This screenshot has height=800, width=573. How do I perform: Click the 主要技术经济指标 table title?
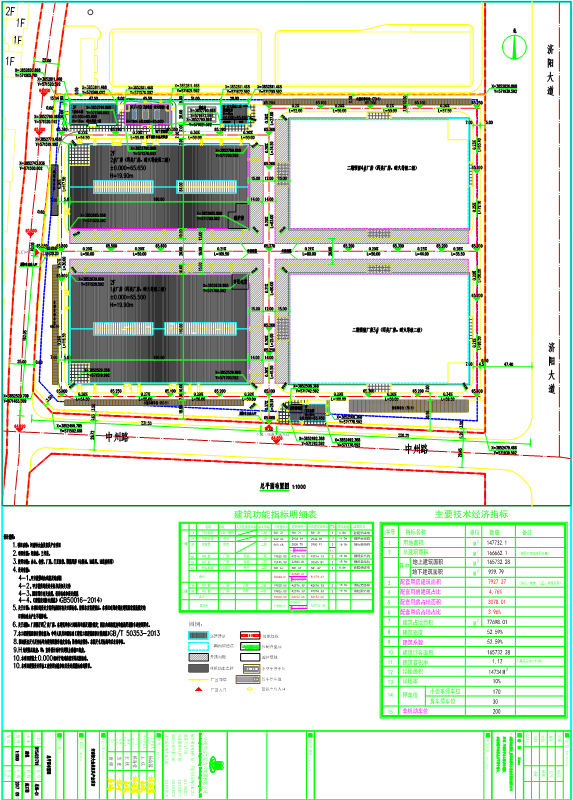pyautogui.click(x=471, y=514)
